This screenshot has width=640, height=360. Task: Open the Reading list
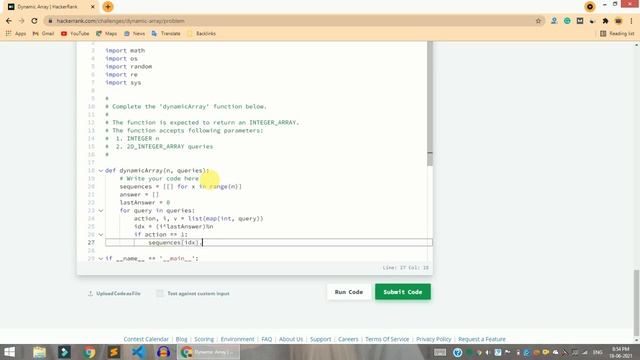click(617, 33)
